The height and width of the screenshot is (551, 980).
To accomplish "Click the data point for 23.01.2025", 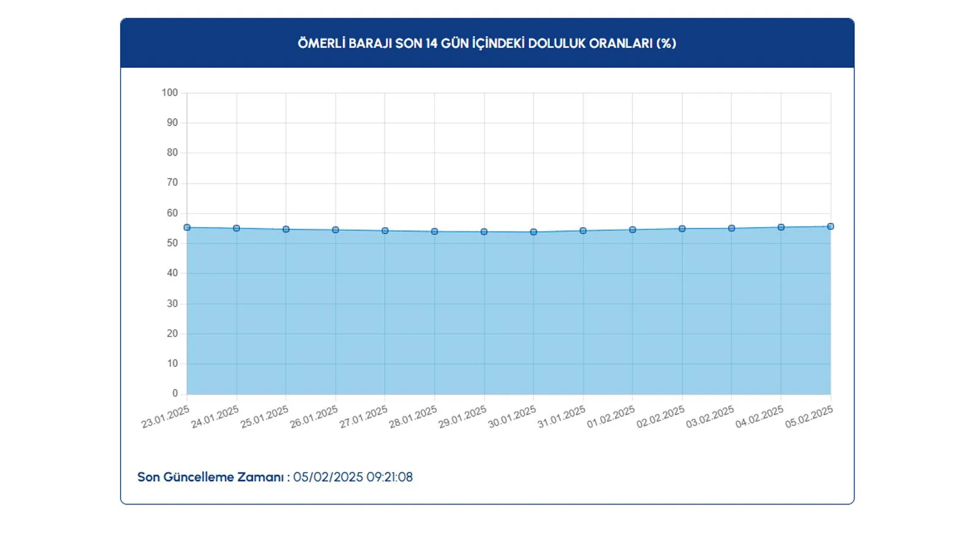I will 187,228.
